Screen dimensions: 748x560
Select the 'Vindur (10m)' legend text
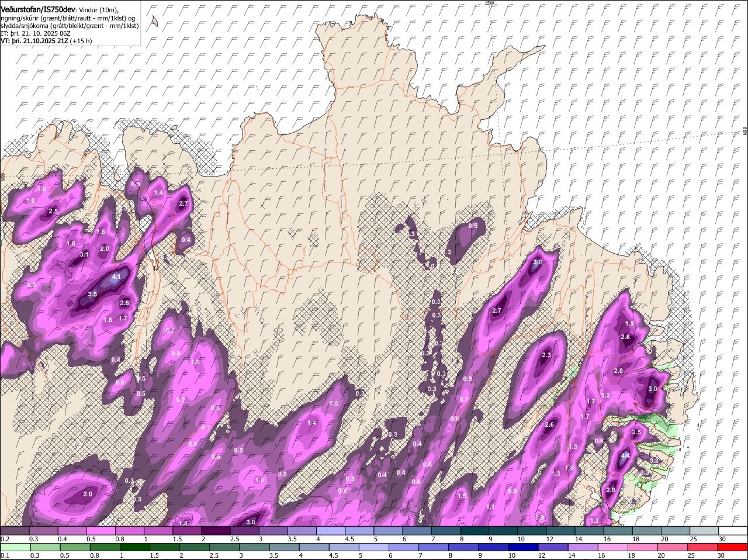(99, 9)
